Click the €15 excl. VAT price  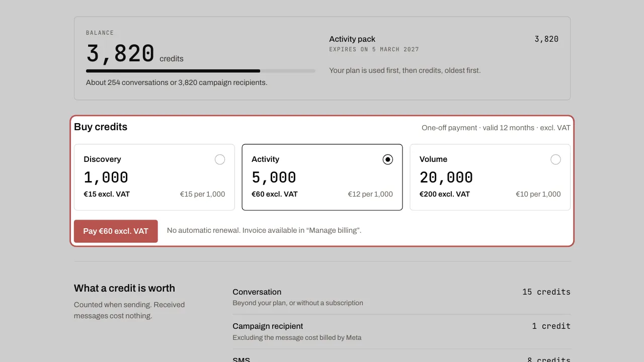[x=107, y=194]
